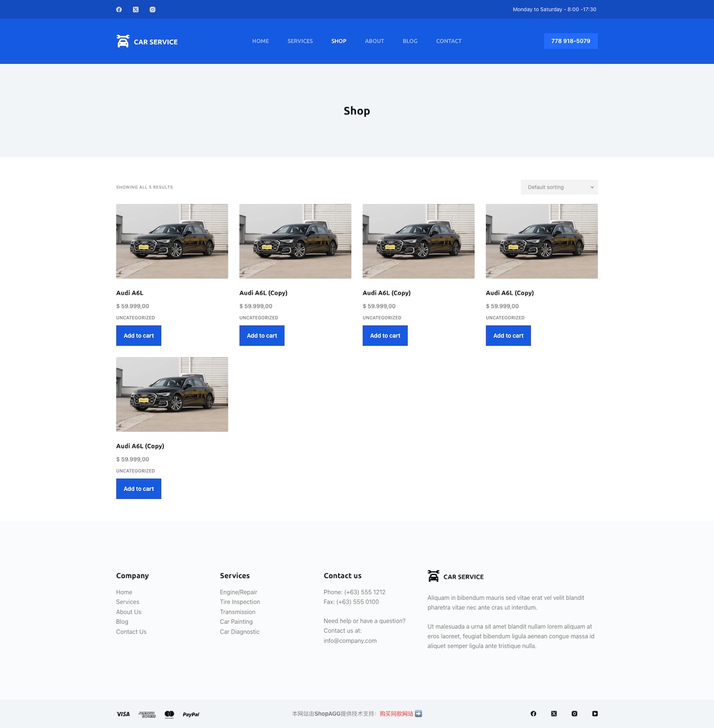This screenshot has width=714, height=728.
Task: Click the arrow emoji after the ShopAGG link
Action: point(418,714)
